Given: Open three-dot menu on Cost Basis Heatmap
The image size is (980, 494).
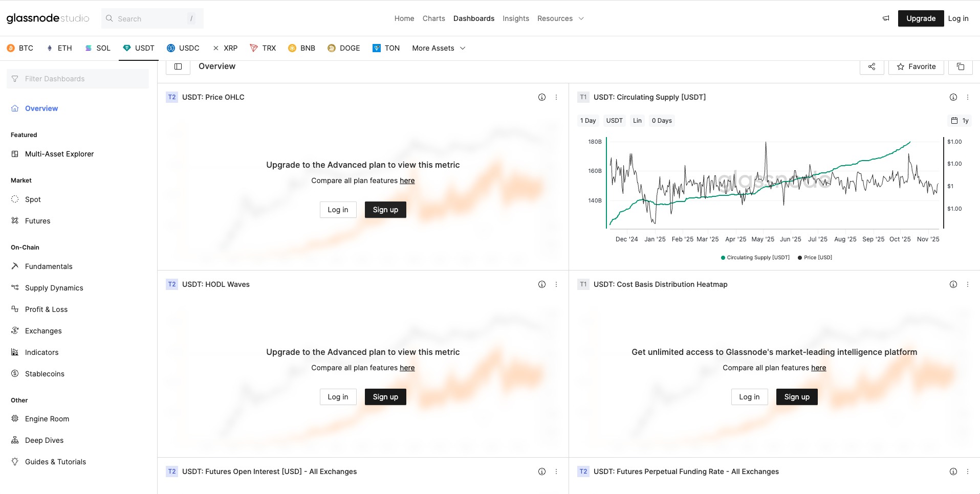Looking at the screenshot, I should pyautogui.click(x=967, y=284).
